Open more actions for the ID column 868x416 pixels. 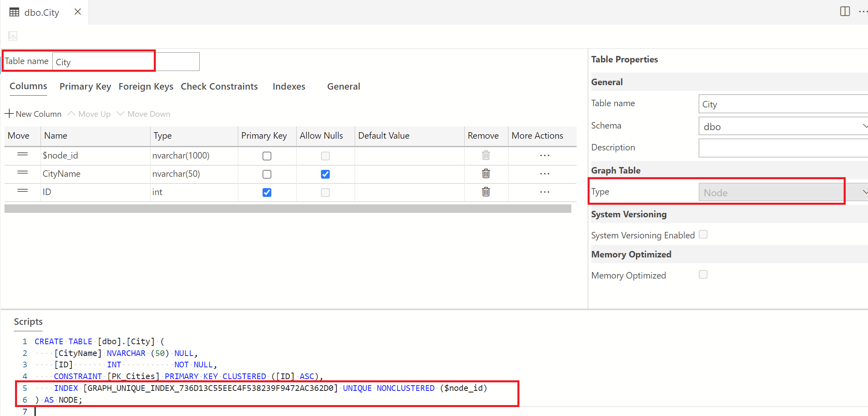545,192
